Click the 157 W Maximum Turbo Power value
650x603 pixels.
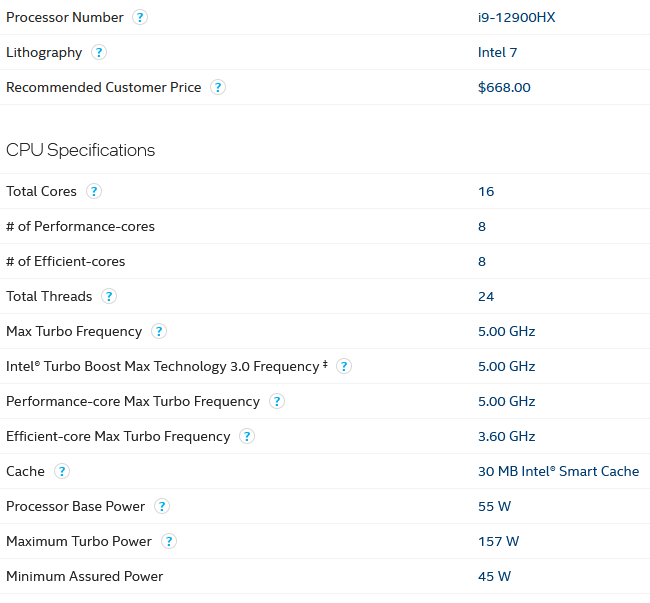point(498,542)
